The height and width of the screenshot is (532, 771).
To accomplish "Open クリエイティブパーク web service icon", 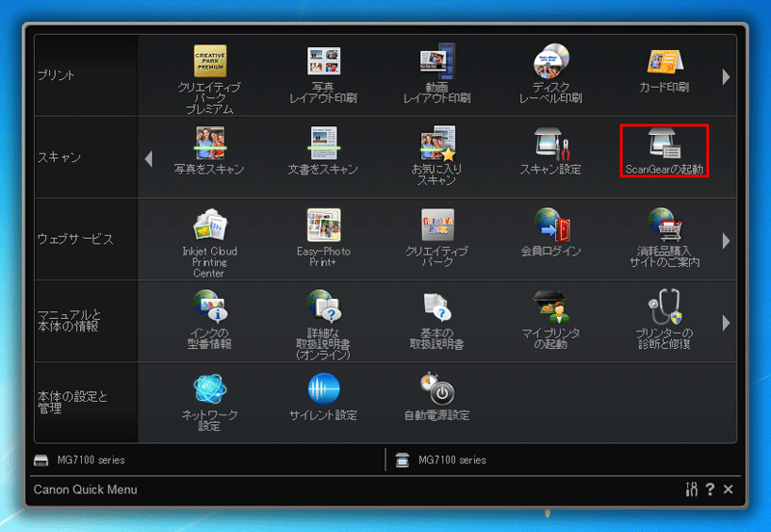I will coord(438,225).
